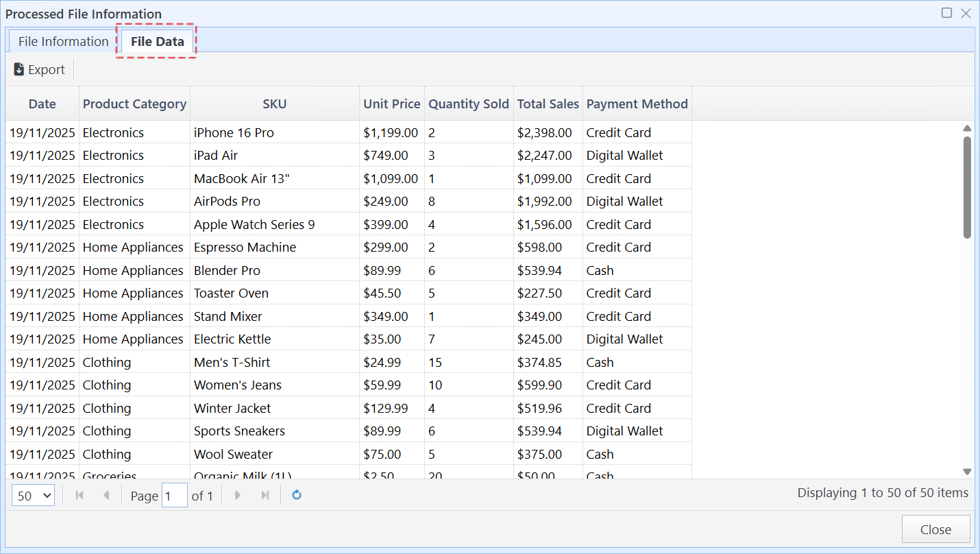Select the Espresso Machine row
The height and width of the screenshot is (554, 980).
tap(274, 247)
